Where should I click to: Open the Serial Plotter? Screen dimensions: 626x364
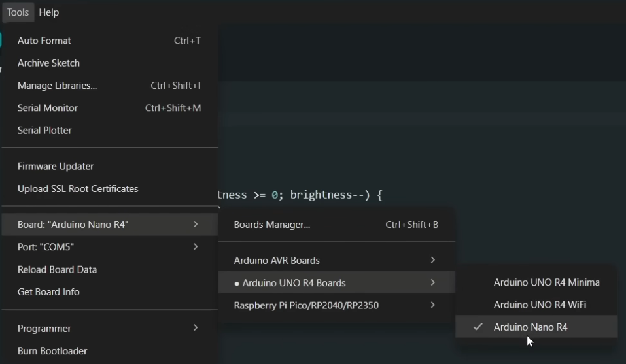(44, 130)
